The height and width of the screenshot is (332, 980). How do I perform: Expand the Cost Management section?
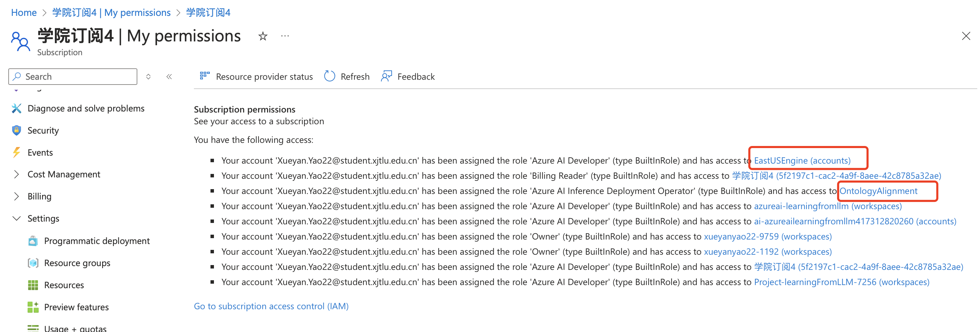16,174
